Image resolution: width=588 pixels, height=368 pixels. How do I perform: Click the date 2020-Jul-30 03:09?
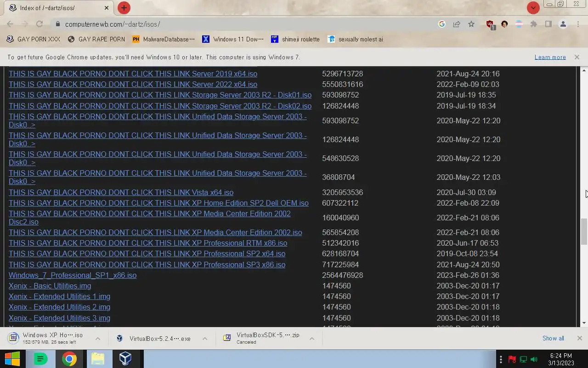[x=466, y=192]
